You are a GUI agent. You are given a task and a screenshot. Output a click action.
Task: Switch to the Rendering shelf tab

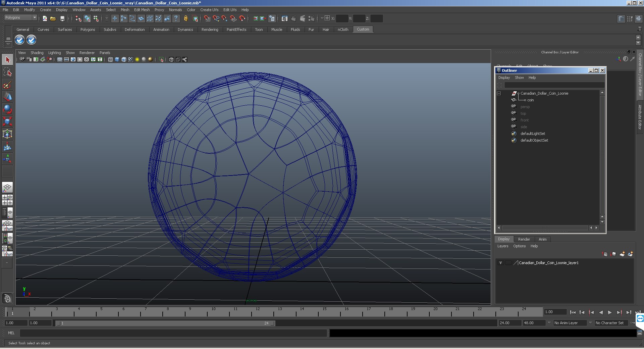click(210, 30)
